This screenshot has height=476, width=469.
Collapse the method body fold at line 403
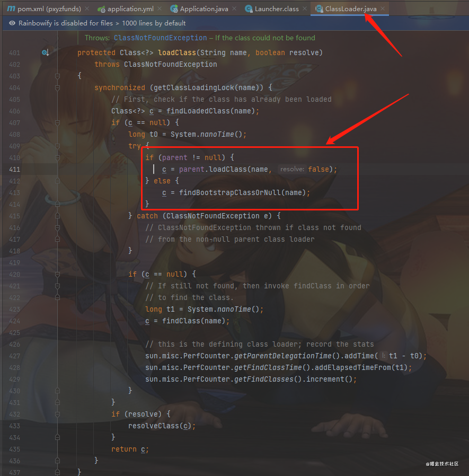[x=57, y=76]
